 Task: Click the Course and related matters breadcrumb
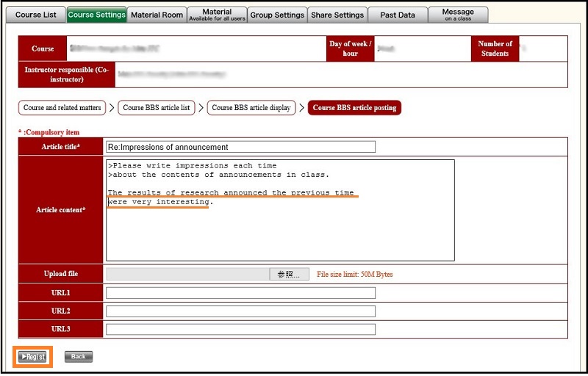coord(62,108)
